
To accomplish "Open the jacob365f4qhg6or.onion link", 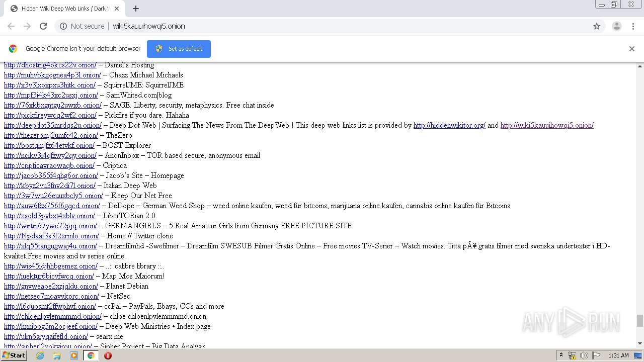I will pos(51,175).
